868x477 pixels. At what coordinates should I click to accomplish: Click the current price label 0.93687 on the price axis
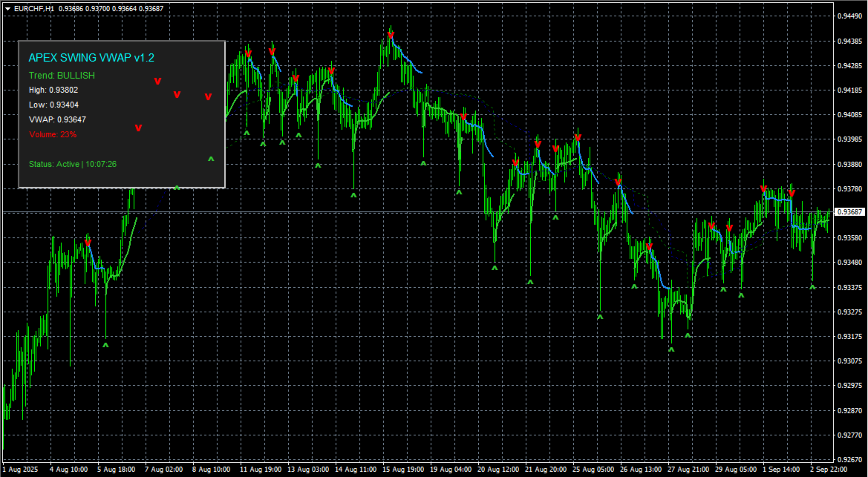(849, 212)
